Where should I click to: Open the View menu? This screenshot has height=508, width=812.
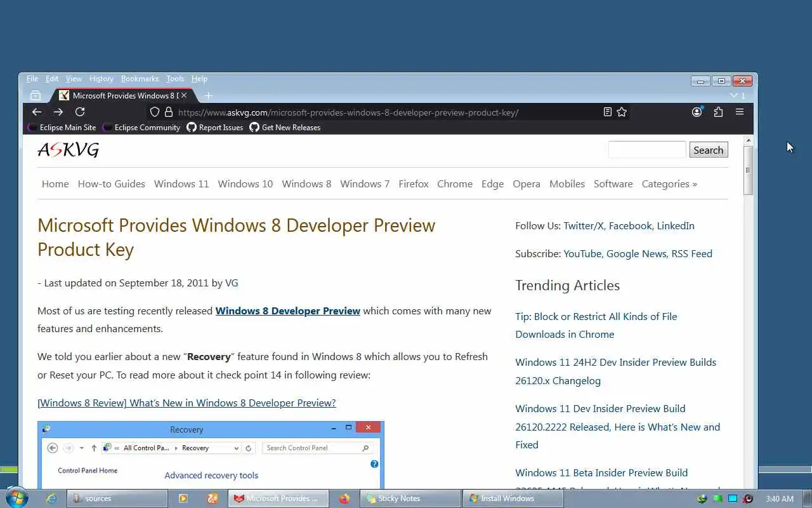pos(74,79)
